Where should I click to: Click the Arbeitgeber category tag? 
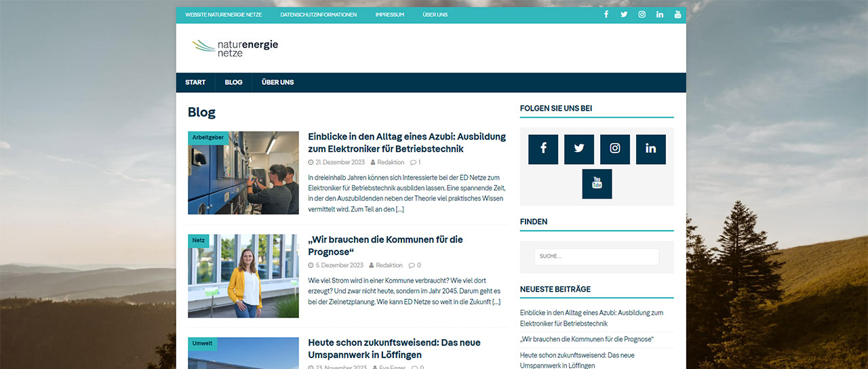(x=208, y=137)
